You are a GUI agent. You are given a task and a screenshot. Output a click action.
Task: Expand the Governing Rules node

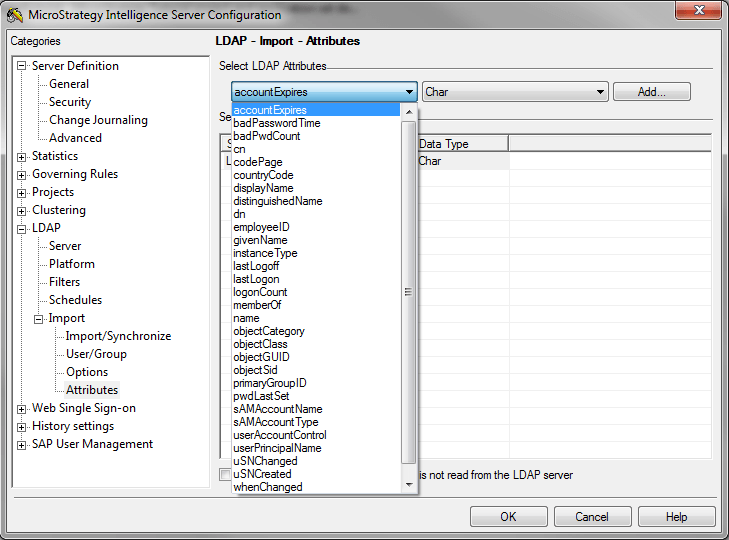(21, 175)
